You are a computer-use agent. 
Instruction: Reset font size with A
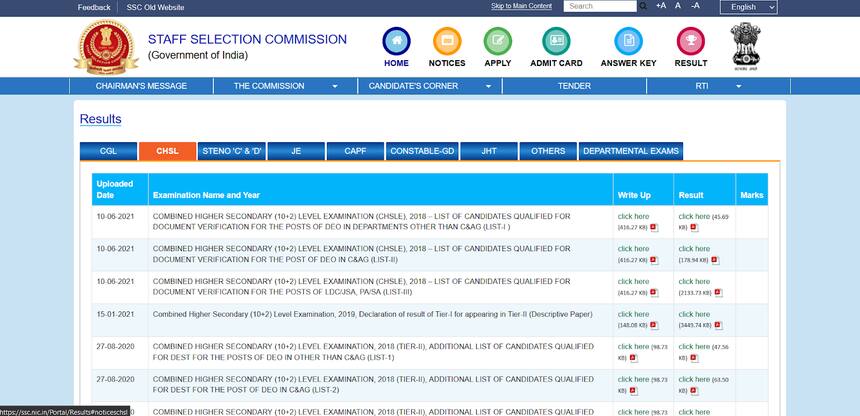[x=678, y=5]
